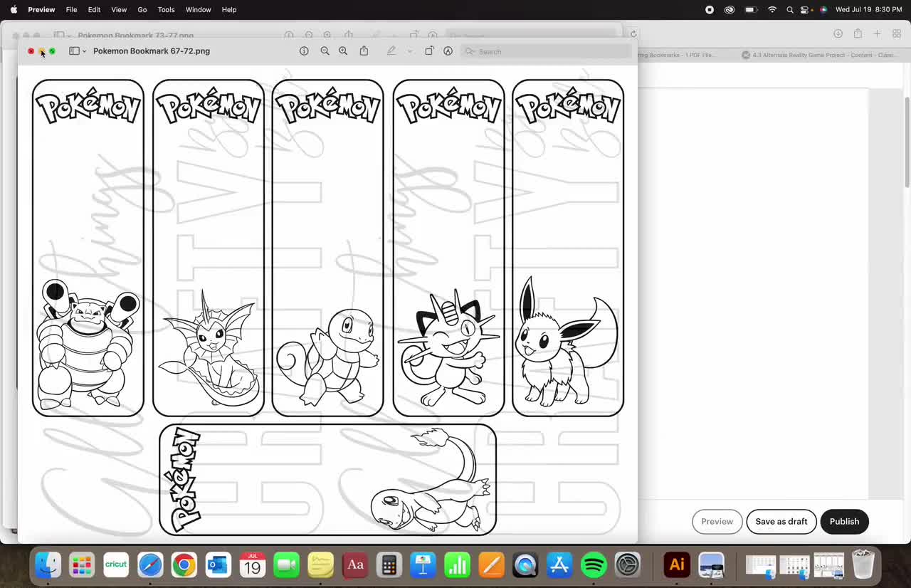Open Cricut Design Space from the Dock
The width and height of the screenshot is (911, 588).
(116, 565)
